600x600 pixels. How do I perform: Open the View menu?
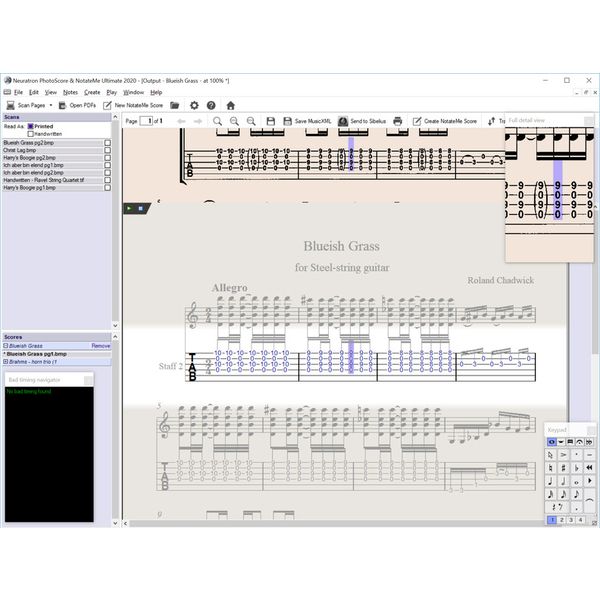coord(51,92)
